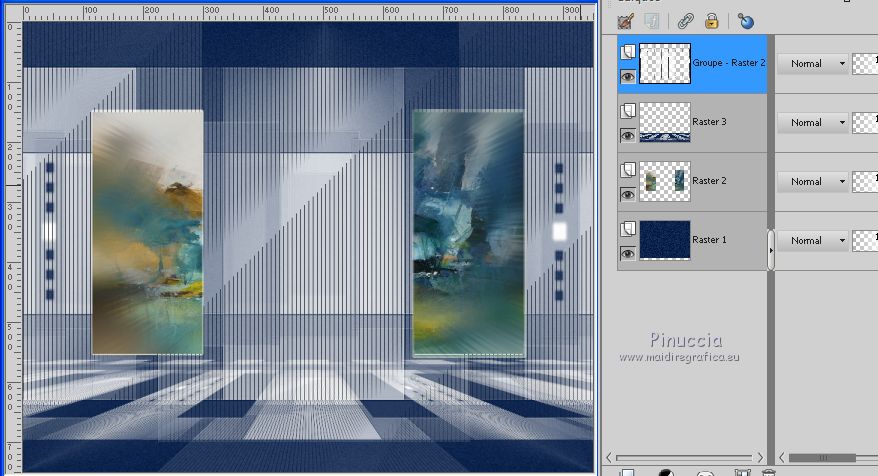This screenshot has width=878, height=476.
Task: Click the blue sphere layer effects icon
Action: pyautogui.click(x=746, y=22)
